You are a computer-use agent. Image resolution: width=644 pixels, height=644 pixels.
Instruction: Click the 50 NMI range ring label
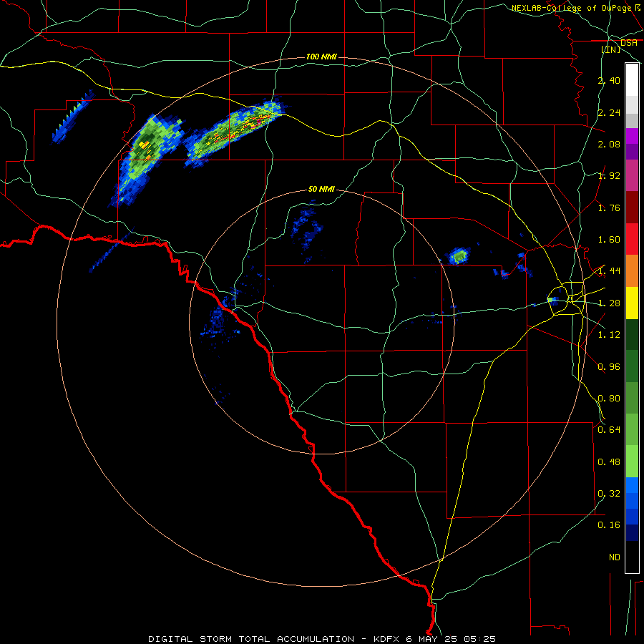point(321,189)
